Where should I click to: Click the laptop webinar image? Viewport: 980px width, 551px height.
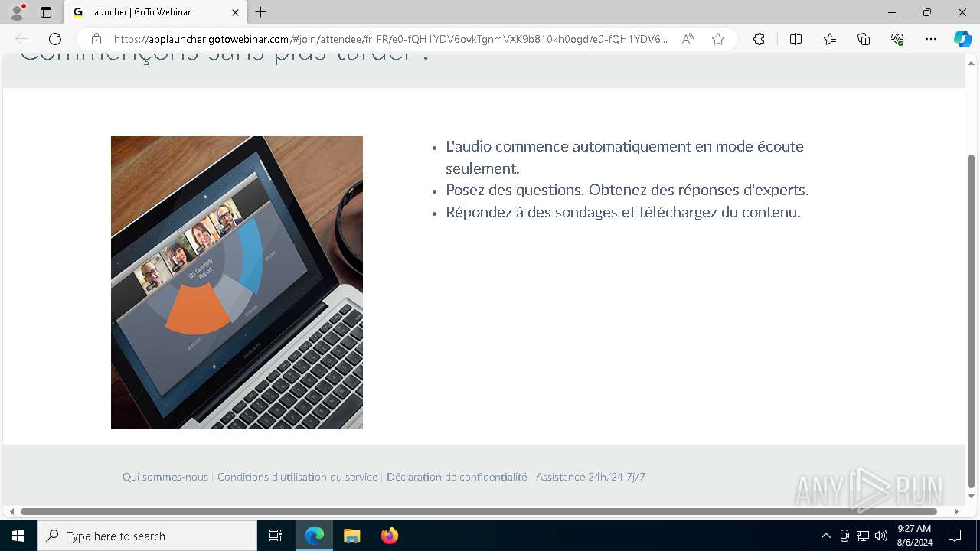point(237,282)
